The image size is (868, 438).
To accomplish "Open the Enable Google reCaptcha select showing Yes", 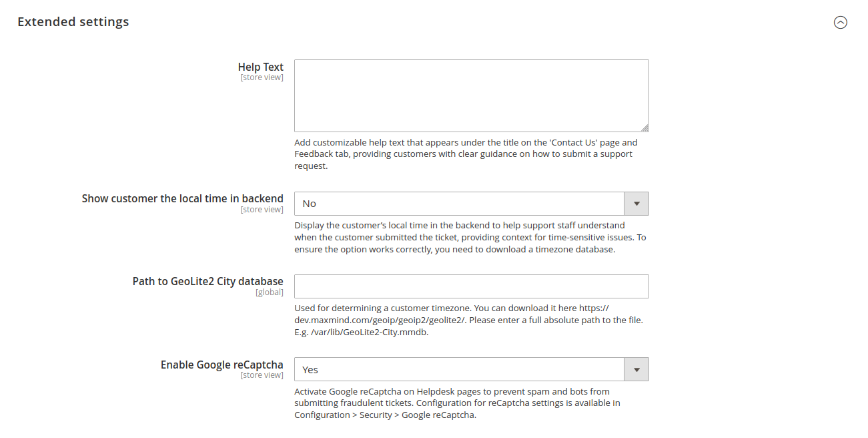I will pos(459,369).
